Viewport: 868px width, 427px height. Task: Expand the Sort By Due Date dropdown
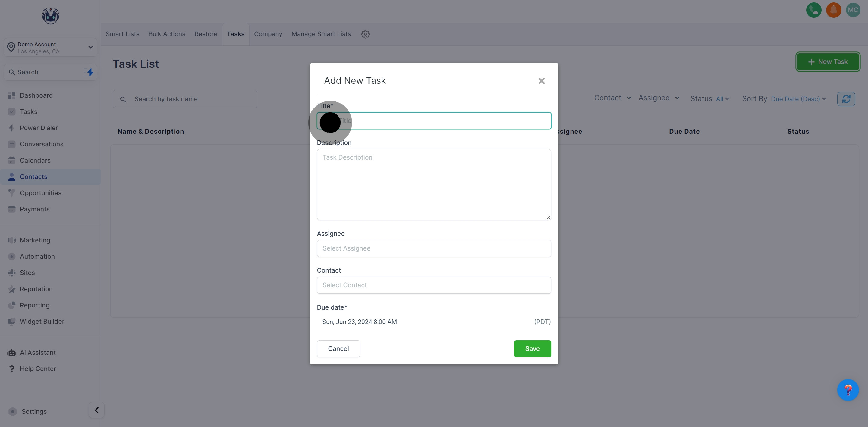pos(798,99)
